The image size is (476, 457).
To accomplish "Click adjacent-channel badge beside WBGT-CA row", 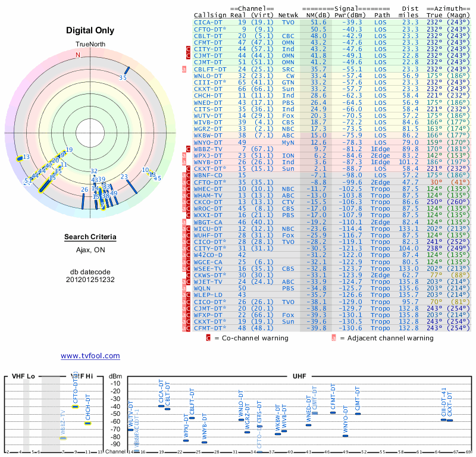I will (184, 223).
